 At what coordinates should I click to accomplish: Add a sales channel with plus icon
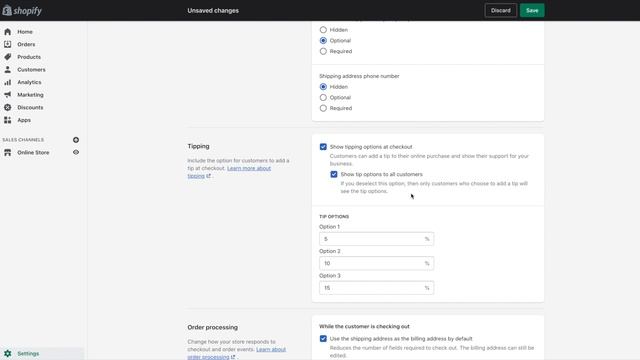[76, 140]
